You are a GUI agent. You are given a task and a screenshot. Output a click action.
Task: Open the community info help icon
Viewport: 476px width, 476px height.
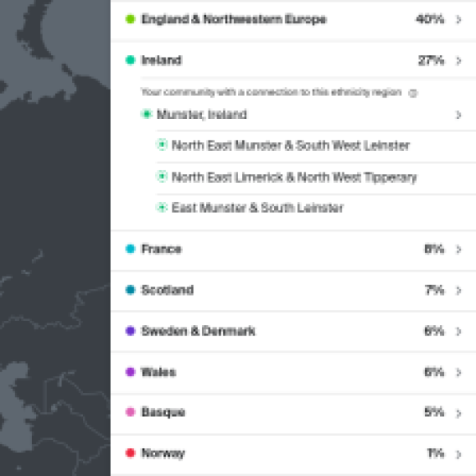413,93
